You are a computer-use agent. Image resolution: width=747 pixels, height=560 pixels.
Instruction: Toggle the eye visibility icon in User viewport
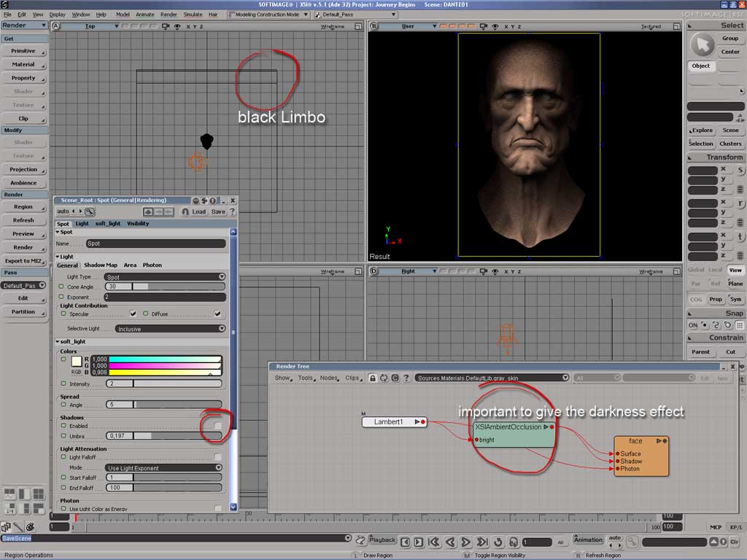click(x=495, y=27)
